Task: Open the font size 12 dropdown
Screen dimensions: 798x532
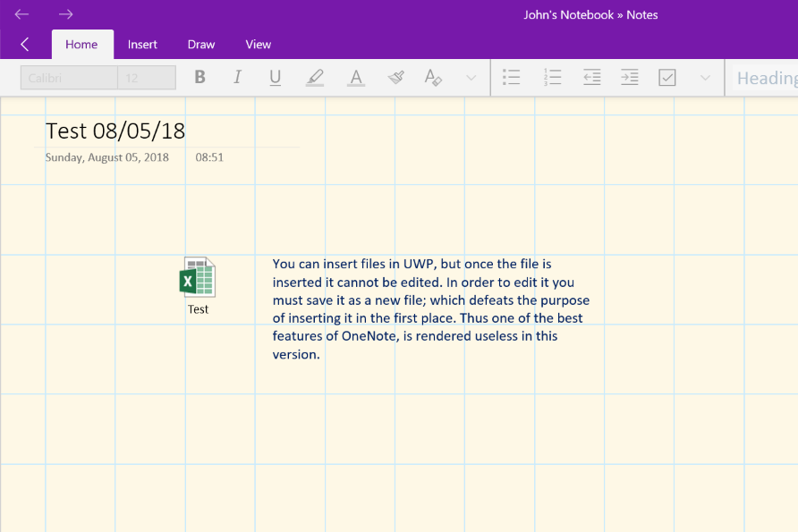Action: pyautogui.click(x=146, y=78)
